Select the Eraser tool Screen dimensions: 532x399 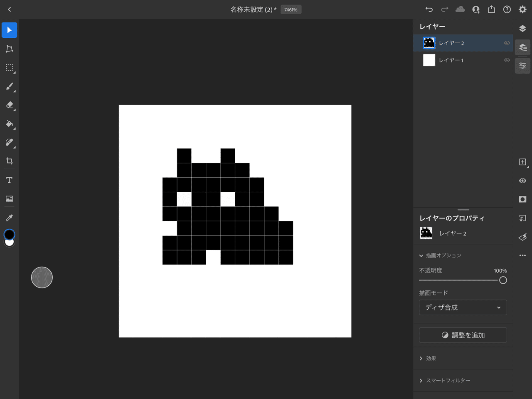tap(9, 105)
